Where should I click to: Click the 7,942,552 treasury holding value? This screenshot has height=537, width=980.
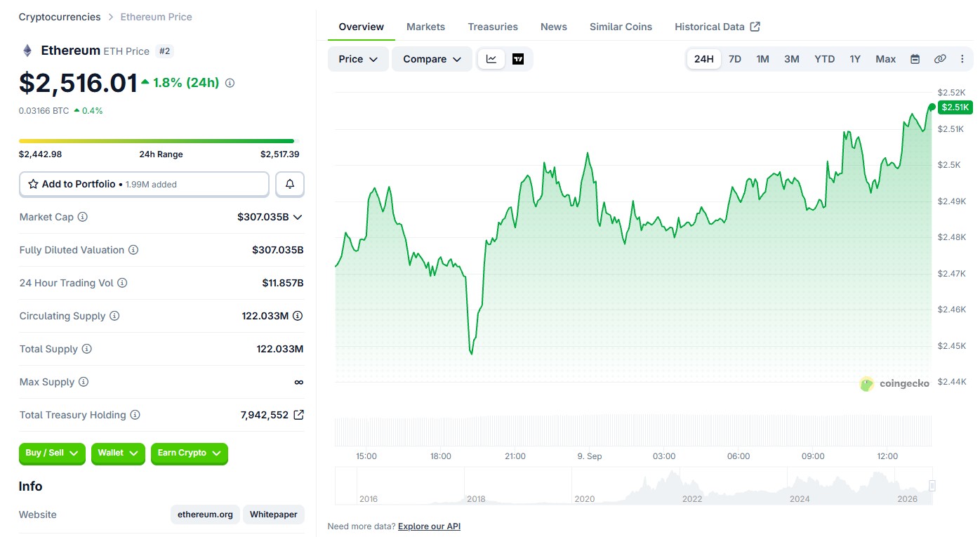pyautogui.click(x=265, y=415)
